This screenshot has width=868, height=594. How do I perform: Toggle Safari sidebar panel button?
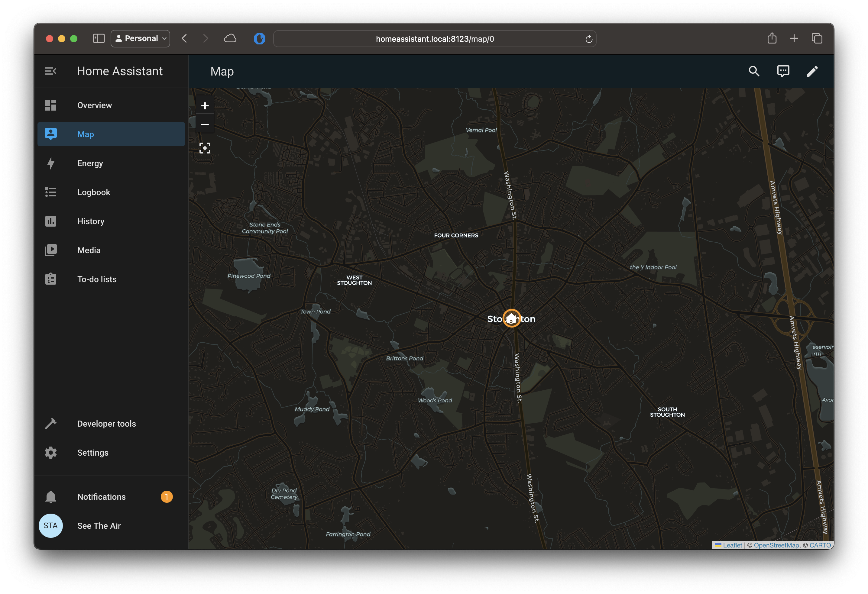[x=99, y=38]
